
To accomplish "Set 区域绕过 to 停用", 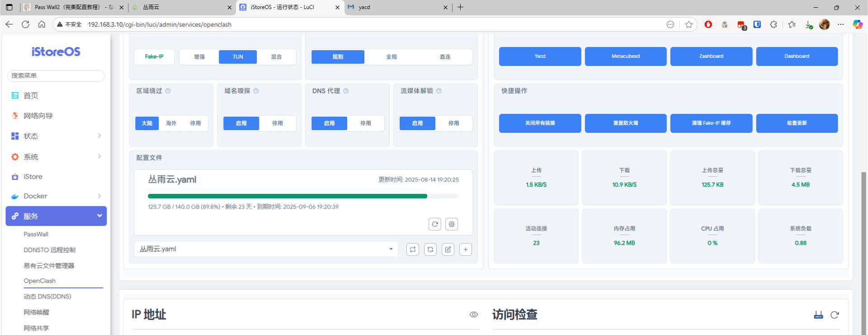I will click(195, 123).
